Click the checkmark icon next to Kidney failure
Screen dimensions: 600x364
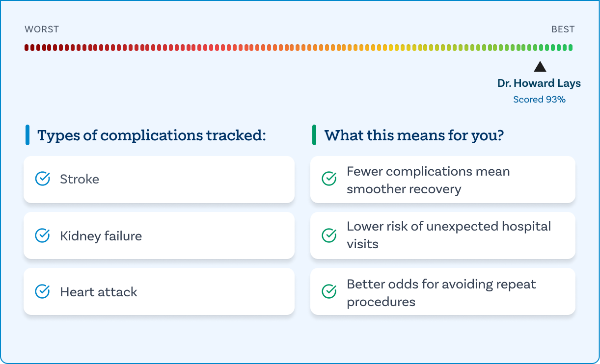(43, 236)
